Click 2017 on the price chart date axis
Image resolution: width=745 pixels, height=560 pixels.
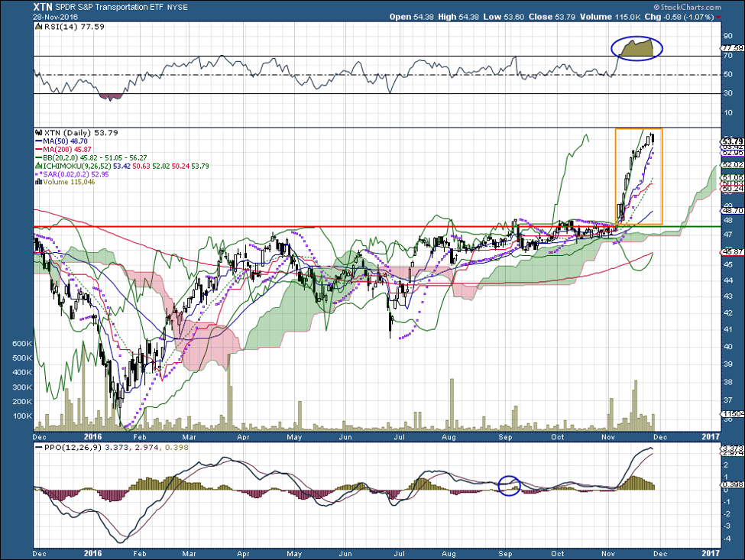[711, 436]
